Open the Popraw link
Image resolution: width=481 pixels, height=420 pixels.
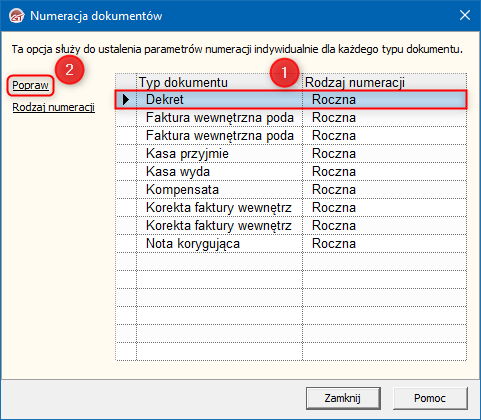(30, 85)
